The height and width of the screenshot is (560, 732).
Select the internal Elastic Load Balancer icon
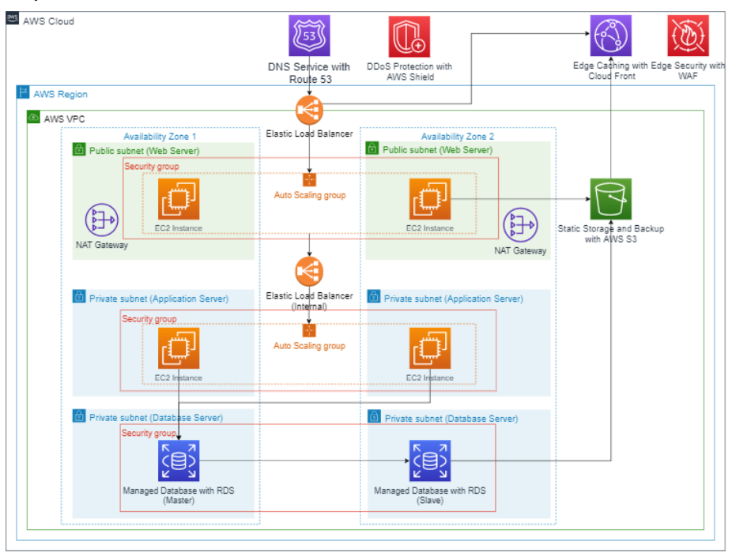[x=308, y=271]
